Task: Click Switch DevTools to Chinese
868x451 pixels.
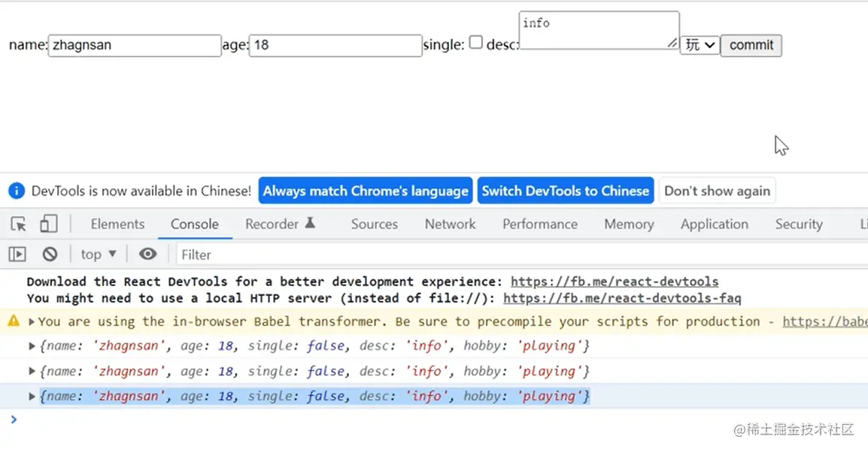Action: [565, 190]
